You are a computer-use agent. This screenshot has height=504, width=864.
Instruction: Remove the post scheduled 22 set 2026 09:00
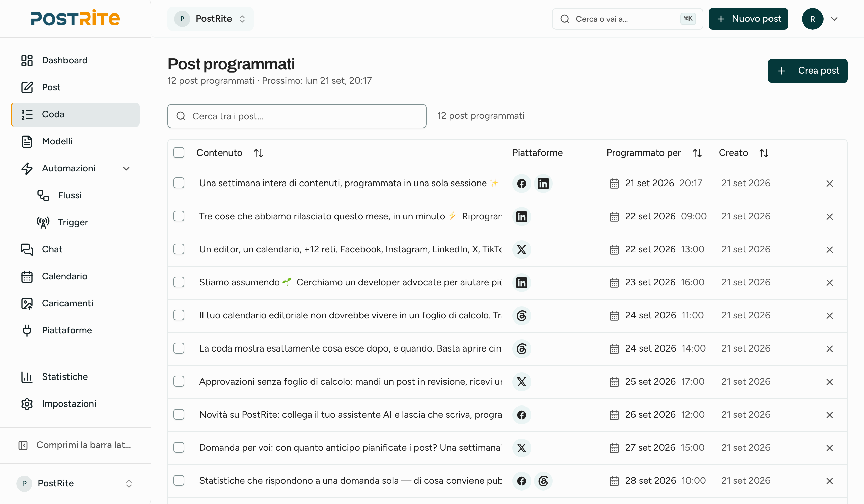tap(829, 217)
